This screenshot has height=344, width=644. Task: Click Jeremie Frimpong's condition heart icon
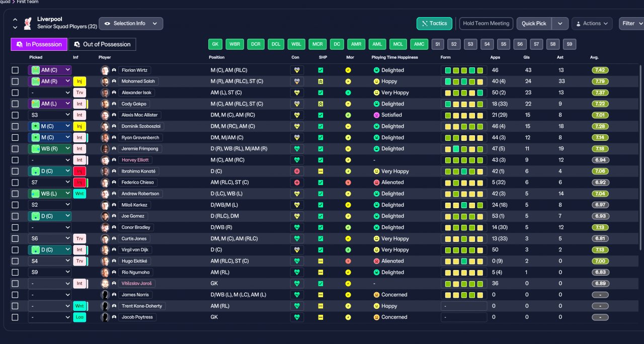coord(297,149)
